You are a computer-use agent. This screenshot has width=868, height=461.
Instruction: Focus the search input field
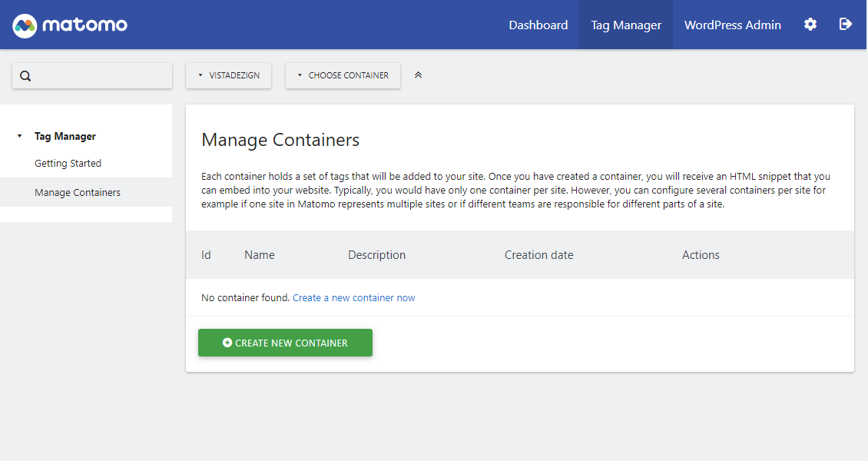click(100, 76)
